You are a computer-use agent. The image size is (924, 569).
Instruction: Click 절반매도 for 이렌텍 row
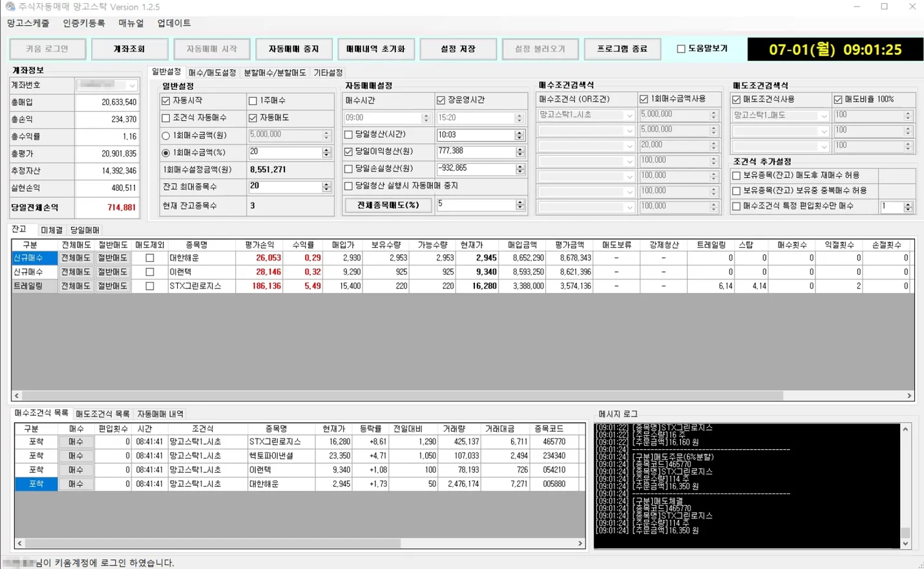point(112,272)
